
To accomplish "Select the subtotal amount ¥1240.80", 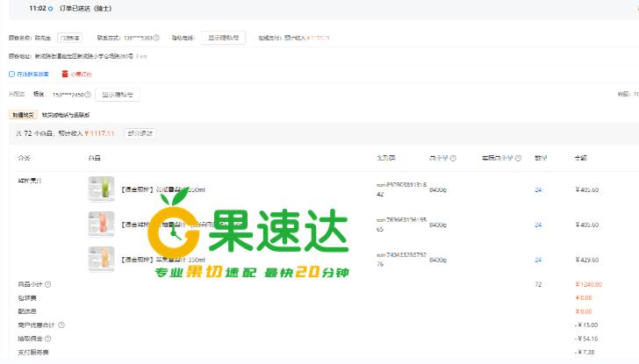I will 588,284.
